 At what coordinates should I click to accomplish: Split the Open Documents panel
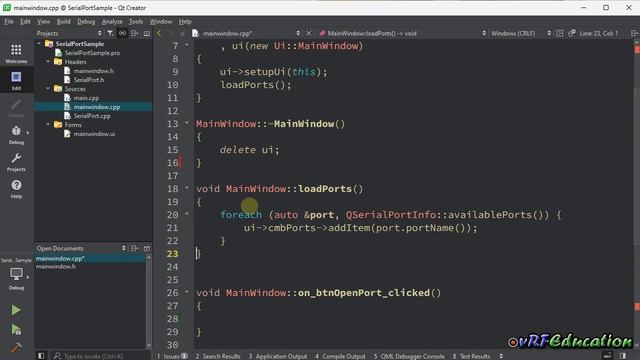tap(135, 248)
